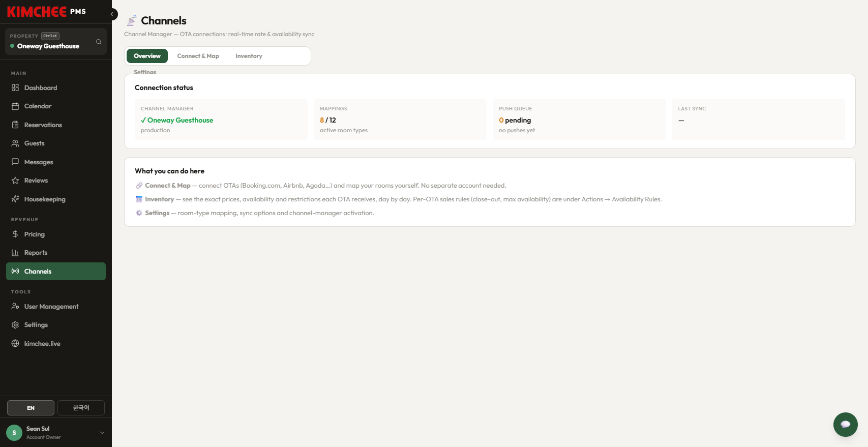
Task: Click the Push Queue pending card
Action: point(579,120)
